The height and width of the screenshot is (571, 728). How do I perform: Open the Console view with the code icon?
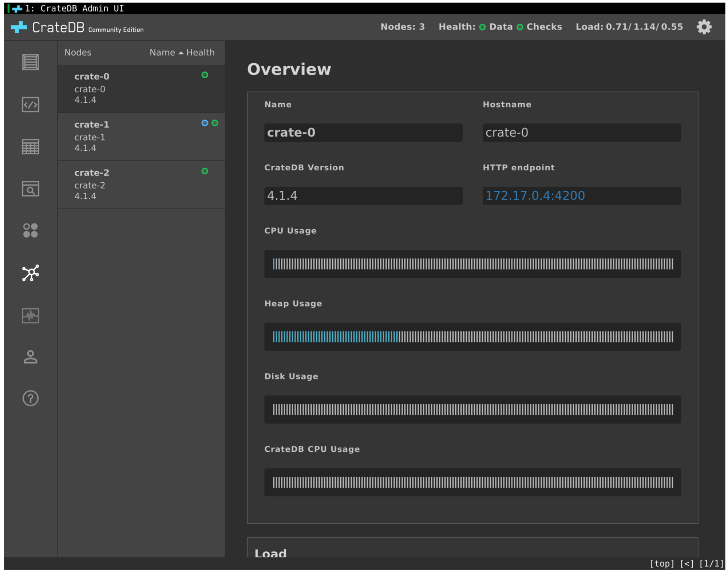click(x=31, y=105)
